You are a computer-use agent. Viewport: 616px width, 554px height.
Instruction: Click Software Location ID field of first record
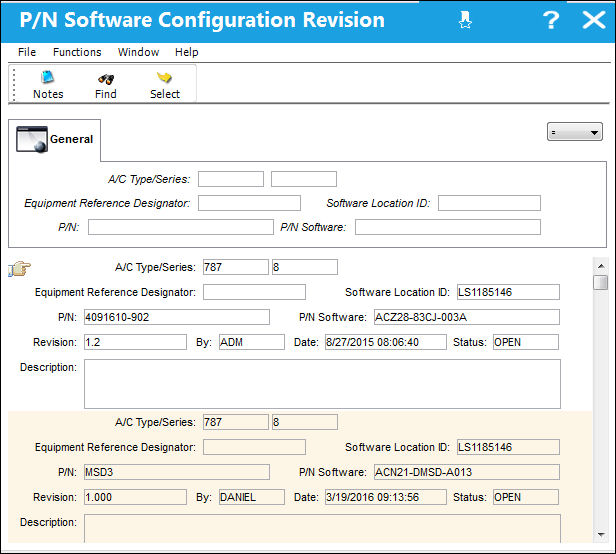508,292
